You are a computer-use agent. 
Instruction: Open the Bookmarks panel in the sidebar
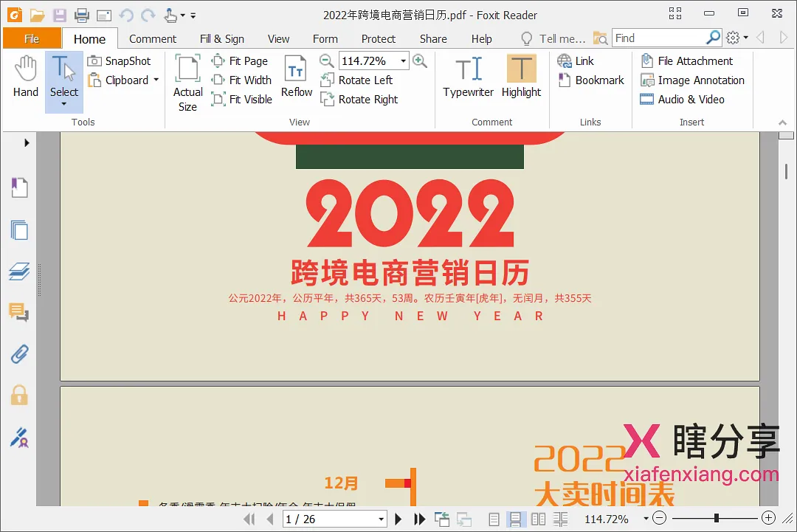(x=19, y=187)
